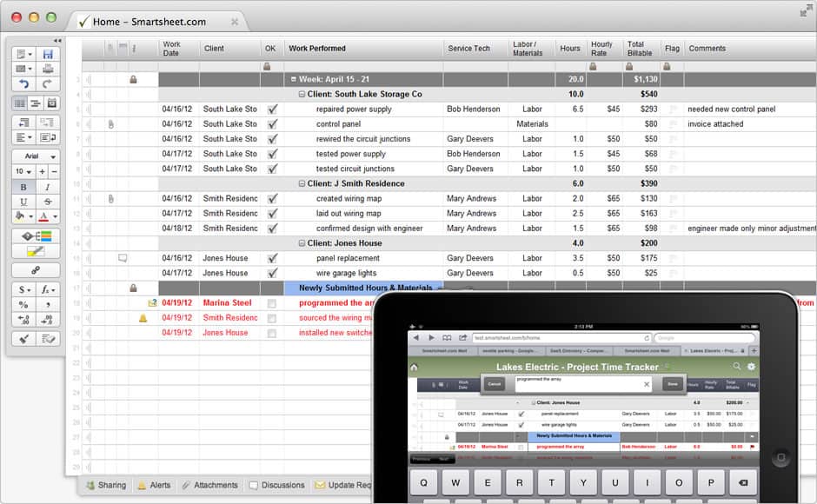Click the Redo arrow

[48, 84]
